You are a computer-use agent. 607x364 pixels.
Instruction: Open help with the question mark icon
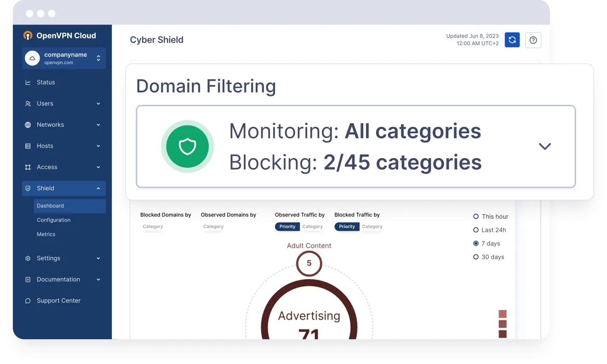[533, 40]
